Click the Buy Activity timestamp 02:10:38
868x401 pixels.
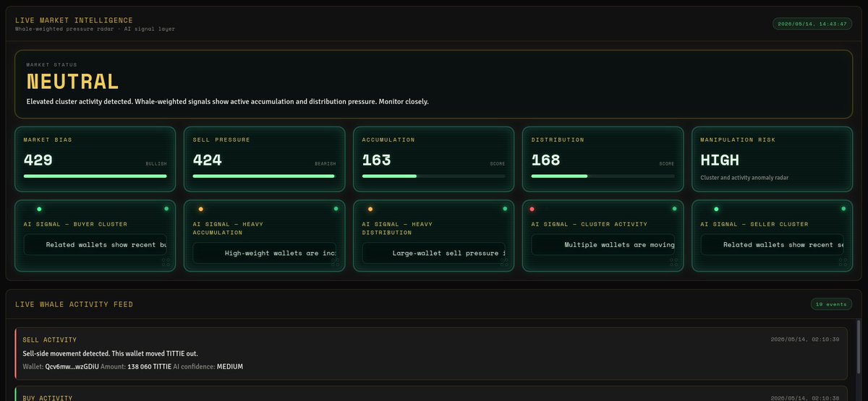tap(804, 397)
